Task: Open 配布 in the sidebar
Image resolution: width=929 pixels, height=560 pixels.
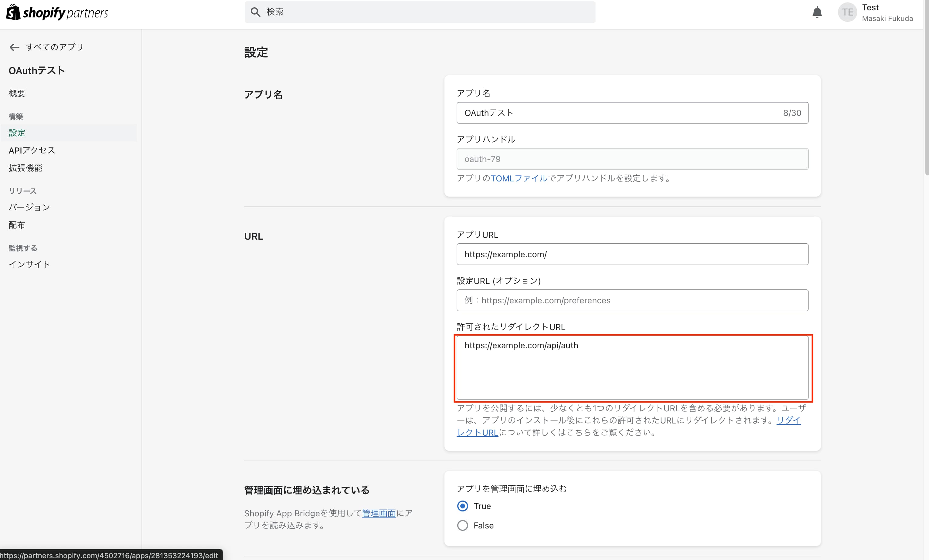Action: click(x=17, y=225)
